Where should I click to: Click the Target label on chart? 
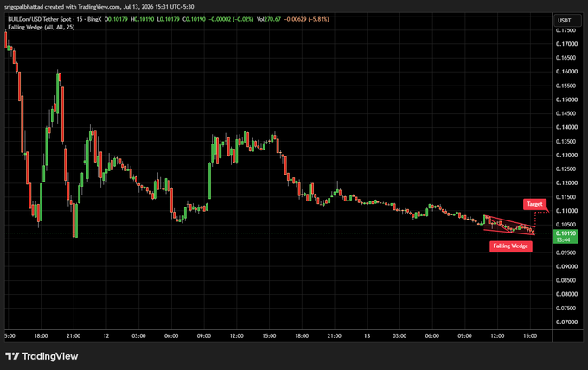point(534,204)
